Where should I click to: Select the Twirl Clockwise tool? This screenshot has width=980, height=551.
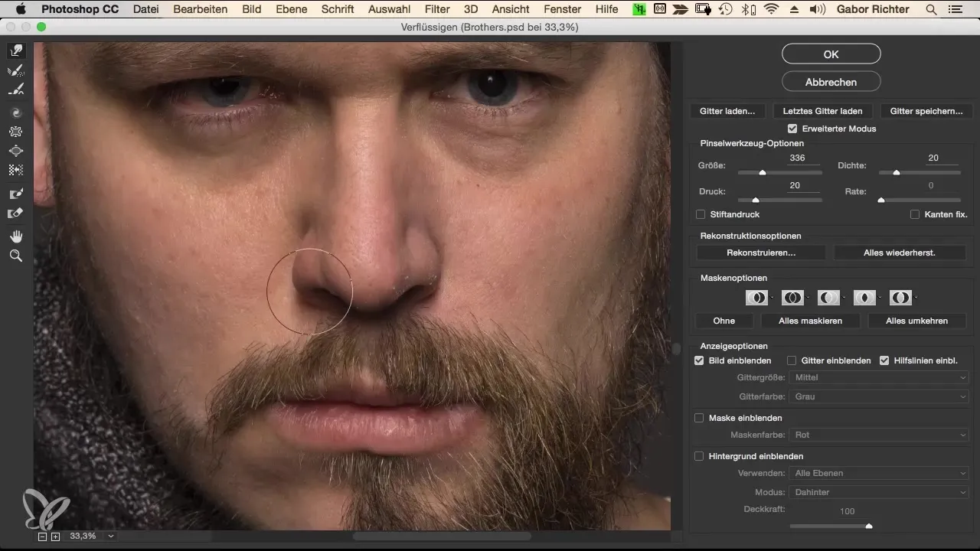[16, 112]
